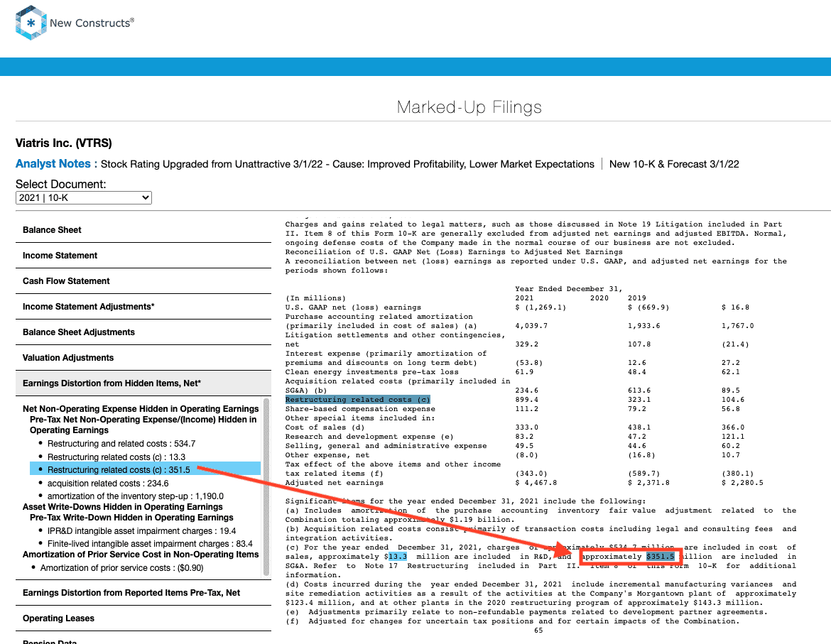831x644 pixels.
Task: Click 'Stock Rating Upgraded from Unattractive 3/1/22' note
Action: [212, 164]
